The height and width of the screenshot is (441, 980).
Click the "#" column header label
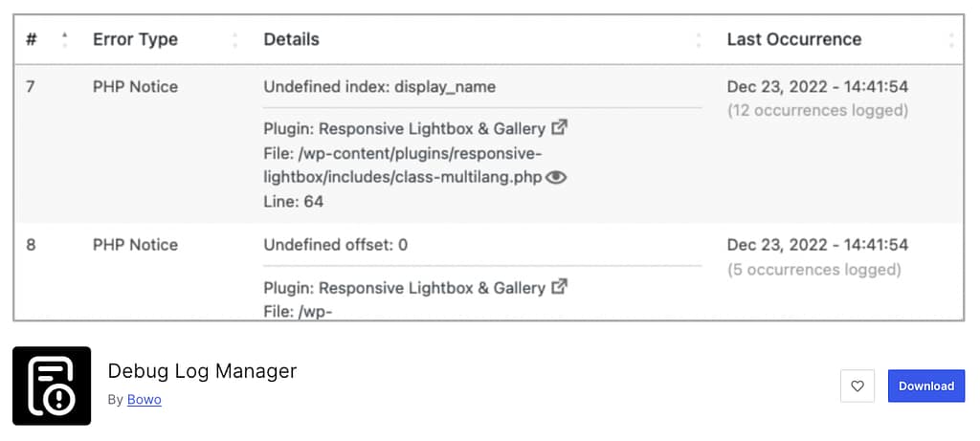[32, 39]
